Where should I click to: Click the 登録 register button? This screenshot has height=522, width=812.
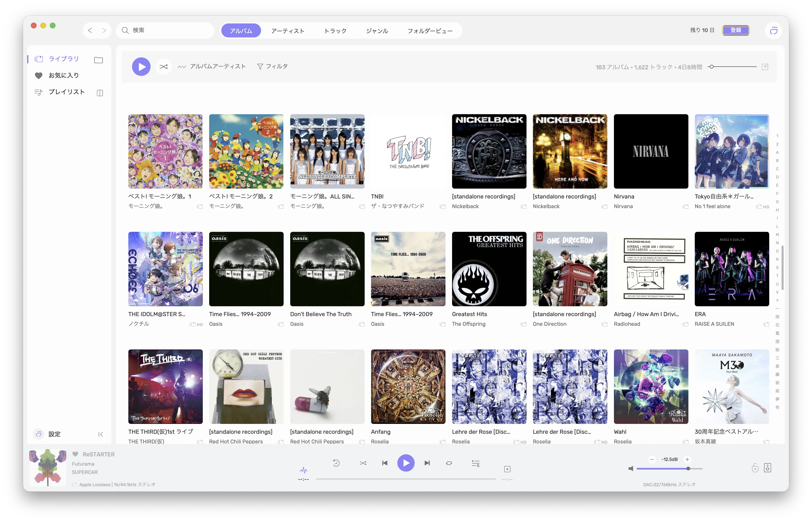[736, 30]
